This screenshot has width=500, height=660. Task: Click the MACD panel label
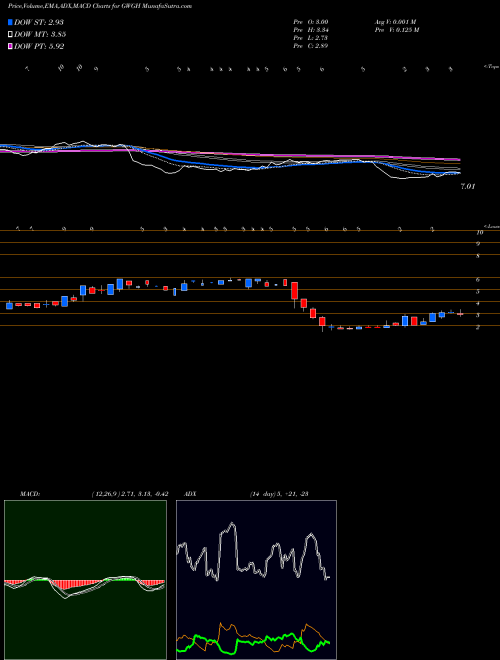point(29,494)
